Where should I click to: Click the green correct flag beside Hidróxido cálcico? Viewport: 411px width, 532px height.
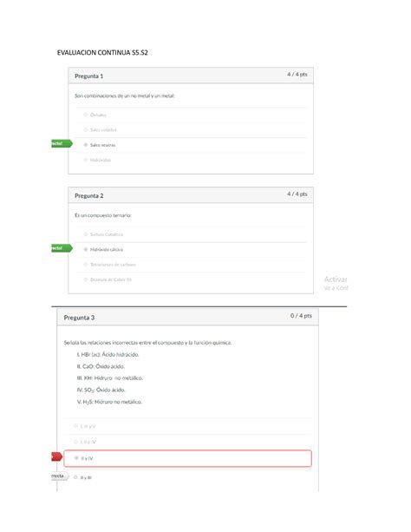pyautogui.click(x=62, y=248)
